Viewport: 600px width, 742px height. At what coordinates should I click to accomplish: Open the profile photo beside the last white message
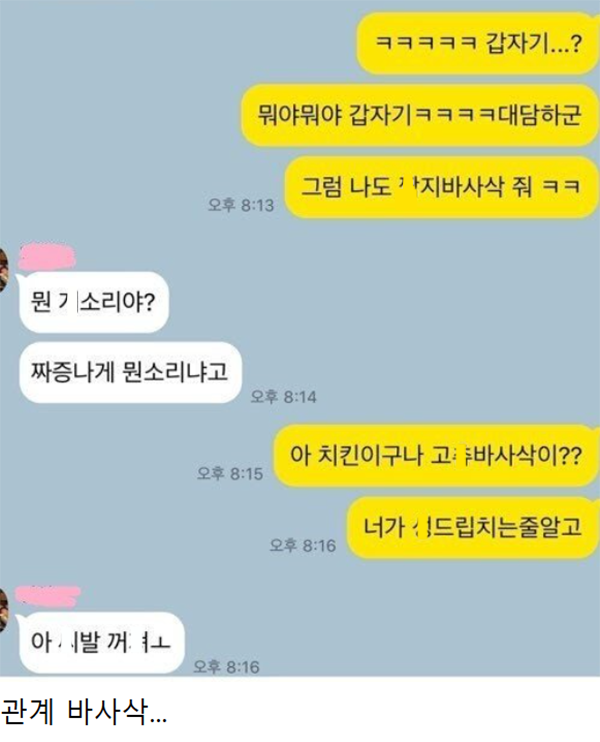click(4, 610)
